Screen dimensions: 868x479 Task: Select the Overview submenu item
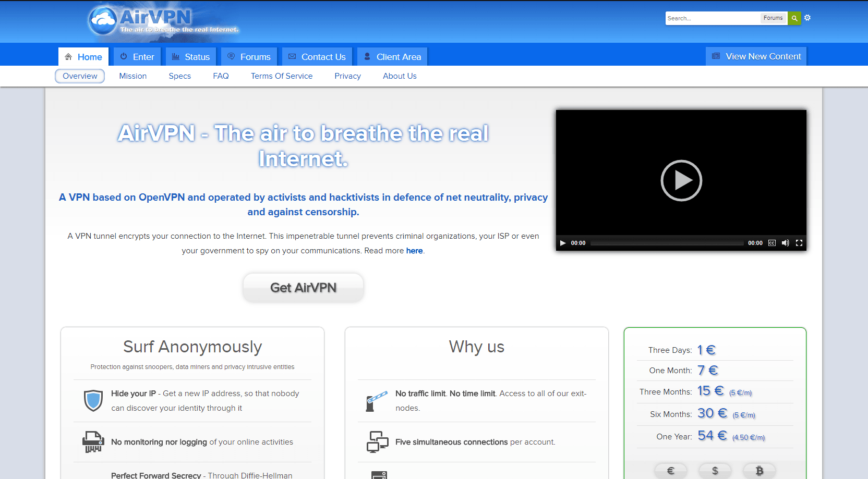coord(80,76)
